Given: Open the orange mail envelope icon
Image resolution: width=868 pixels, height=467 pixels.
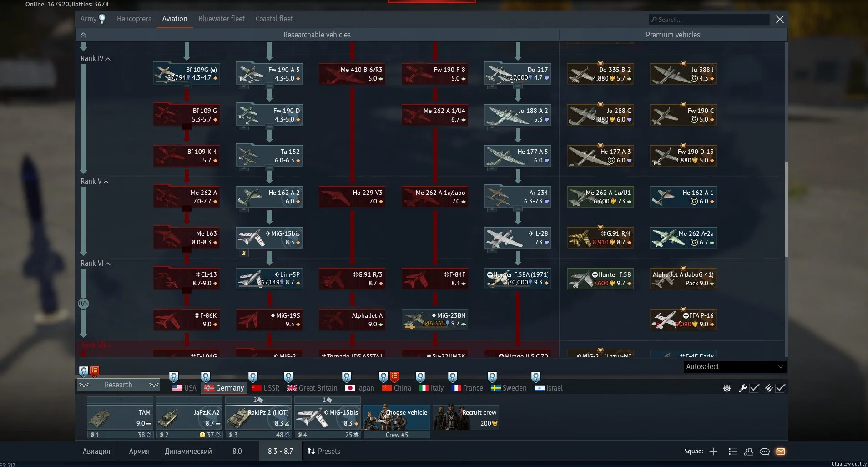Looking at the screenshot, I should [x=781, y=452].
